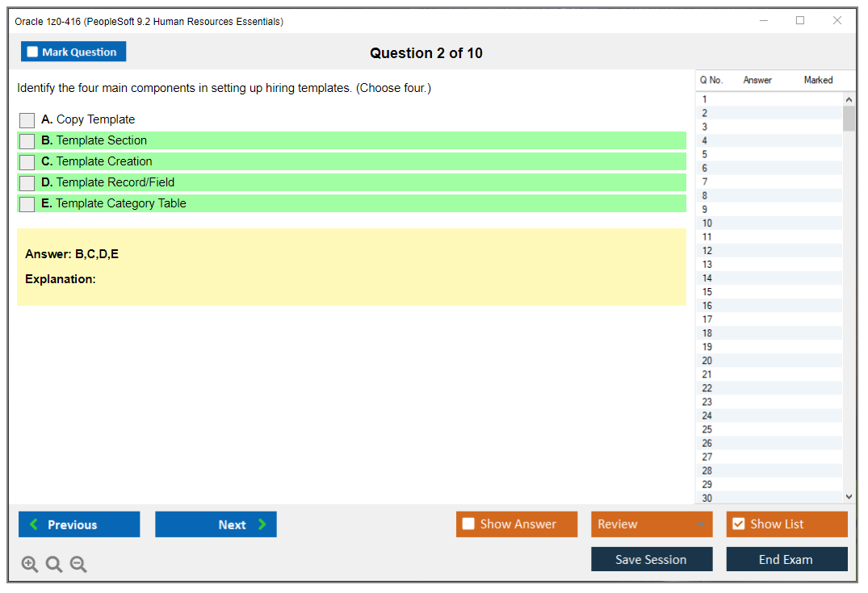Toggle the Show Answer checkbox
The width and height of the screenshot is (868, 593).
tap(468, 524)
